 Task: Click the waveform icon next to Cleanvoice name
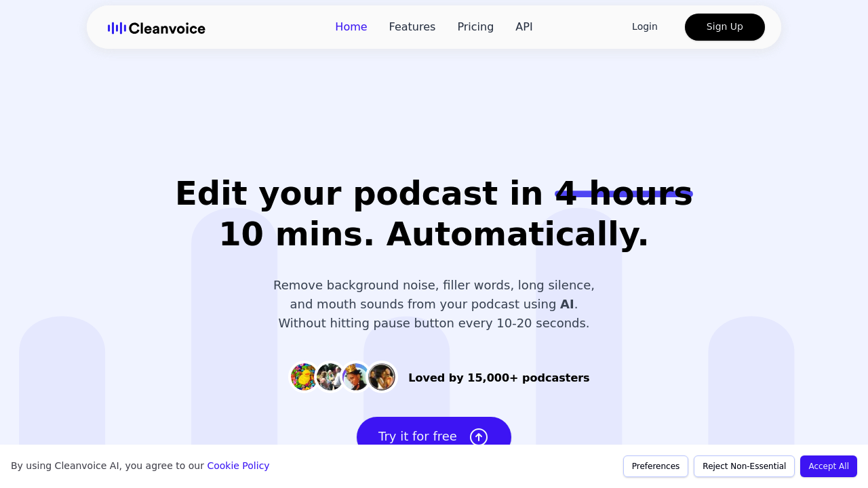[x=115, y=27]
